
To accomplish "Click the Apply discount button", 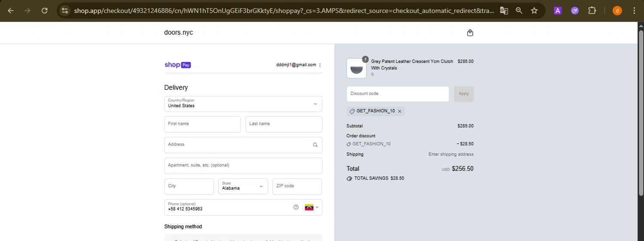I will click(464, 94).
